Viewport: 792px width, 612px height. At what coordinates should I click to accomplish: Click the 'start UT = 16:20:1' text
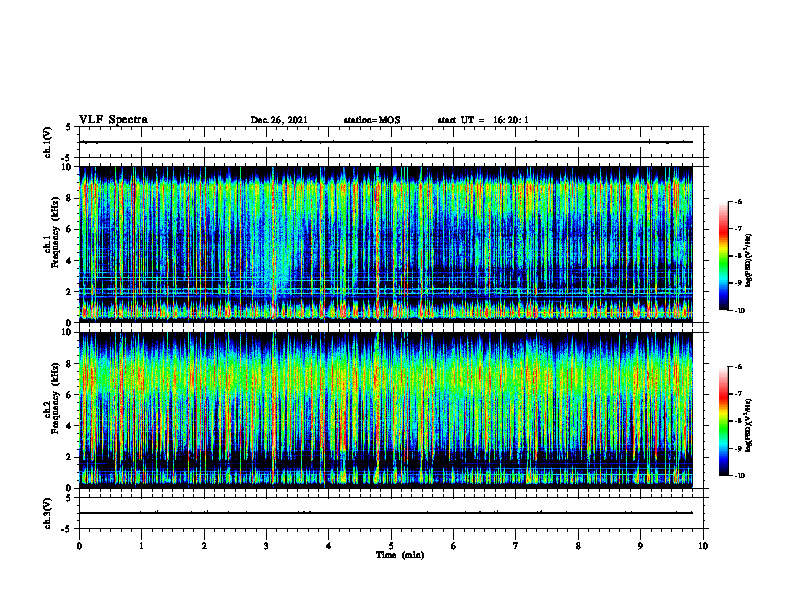483,120
